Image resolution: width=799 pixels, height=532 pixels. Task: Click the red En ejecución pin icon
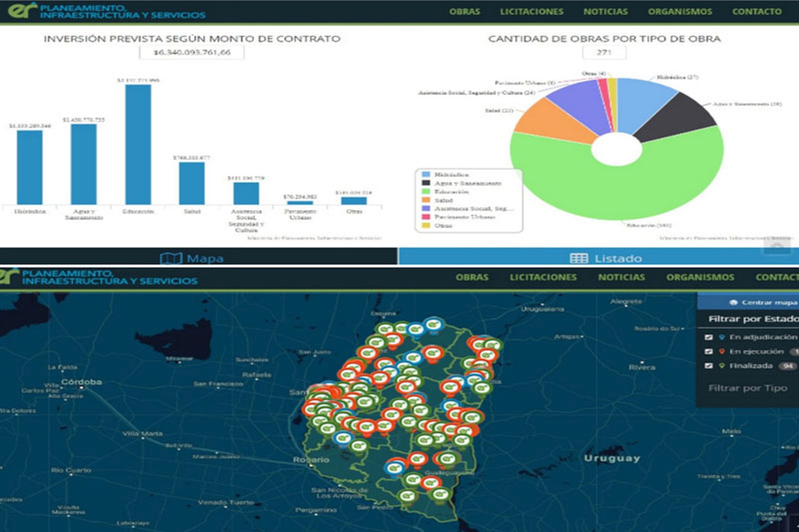pos(722,352)
